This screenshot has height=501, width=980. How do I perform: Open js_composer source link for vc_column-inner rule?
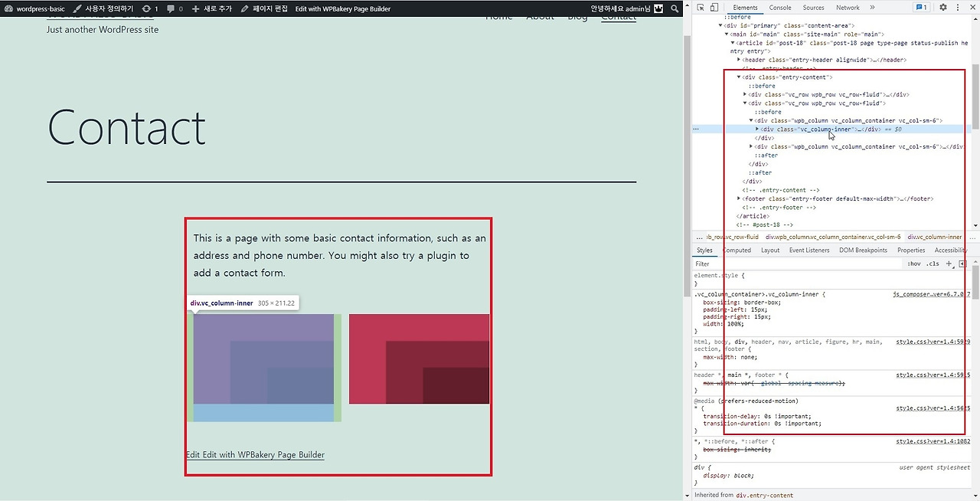932,294
